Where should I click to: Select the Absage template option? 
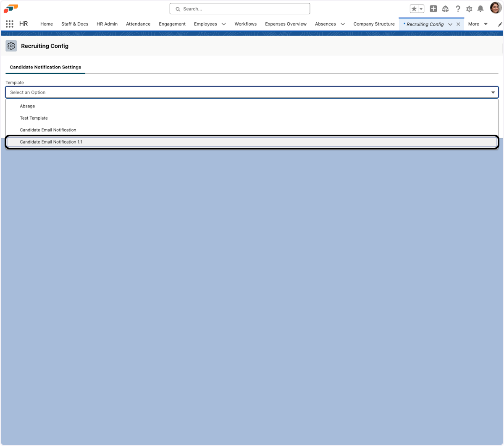point(27,106)
